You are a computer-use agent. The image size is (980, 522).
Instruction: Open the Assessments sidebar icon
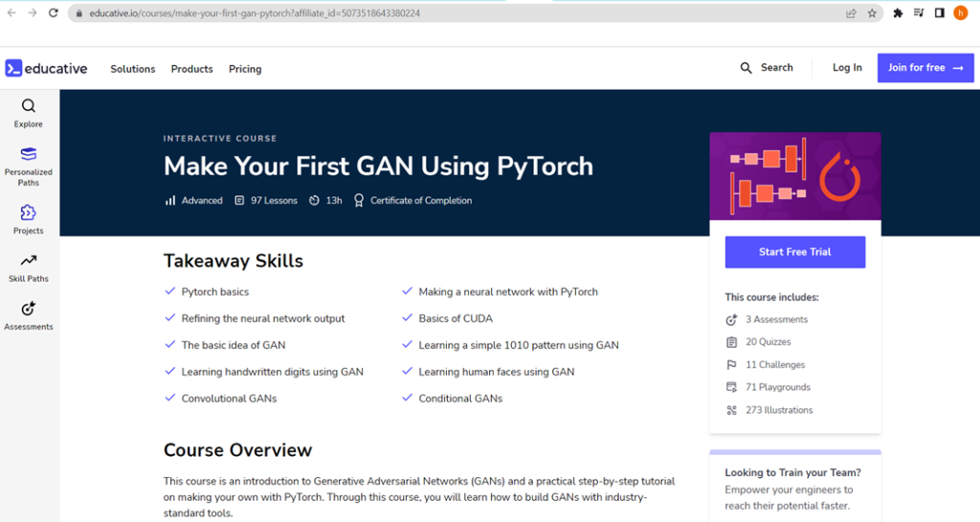click(x=28, y=308)
